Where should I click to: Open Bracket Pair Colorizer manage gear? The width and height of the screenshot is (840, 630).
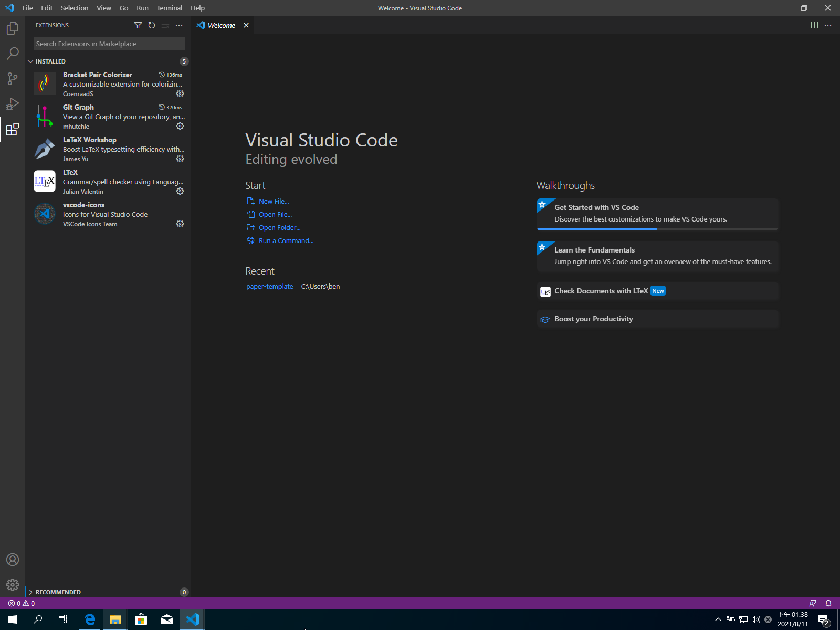click(x=180, y=93)
